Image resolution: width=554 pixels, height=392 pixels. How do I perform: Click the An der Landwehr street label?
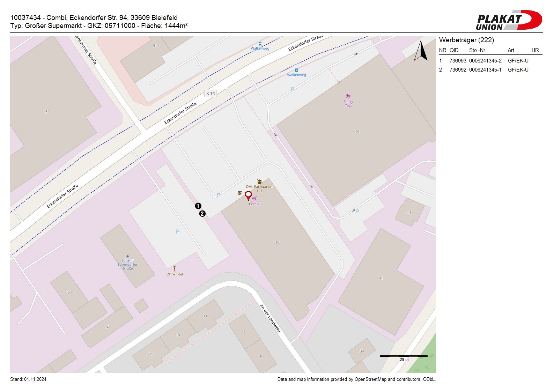[270, 318]
